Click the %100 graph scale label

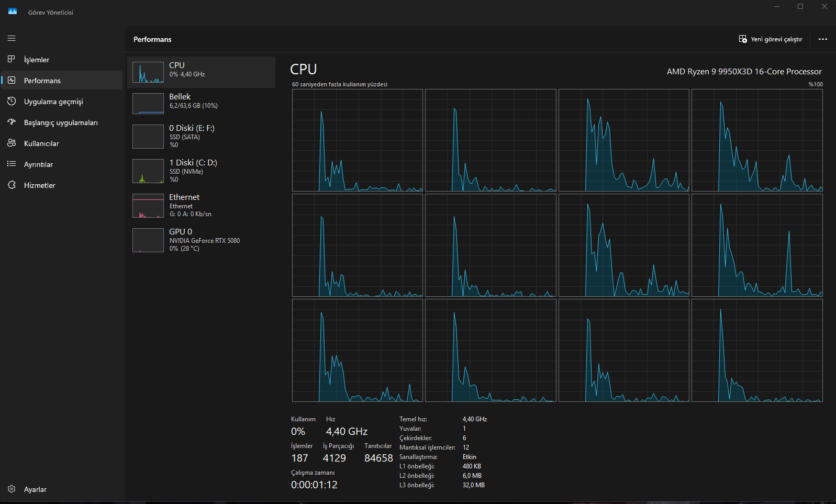pos(816,84)
